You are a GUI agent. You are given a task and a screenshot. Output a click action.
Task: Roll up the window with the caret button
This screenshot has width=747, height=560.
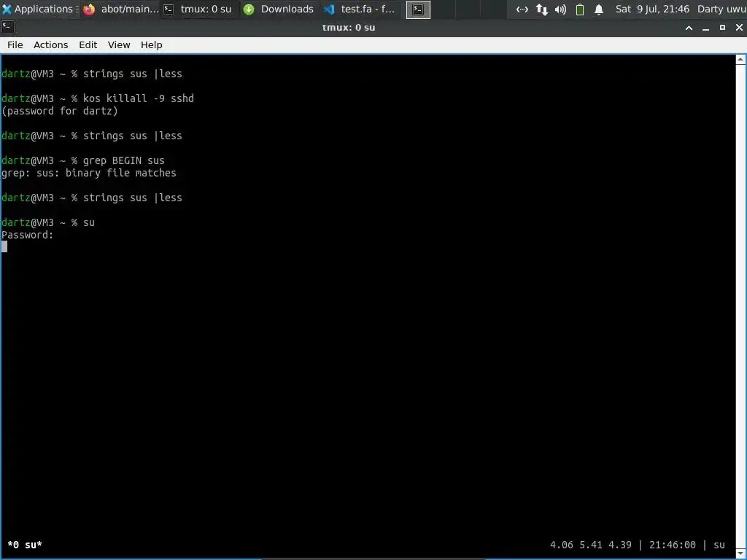(x=689, y=28)
